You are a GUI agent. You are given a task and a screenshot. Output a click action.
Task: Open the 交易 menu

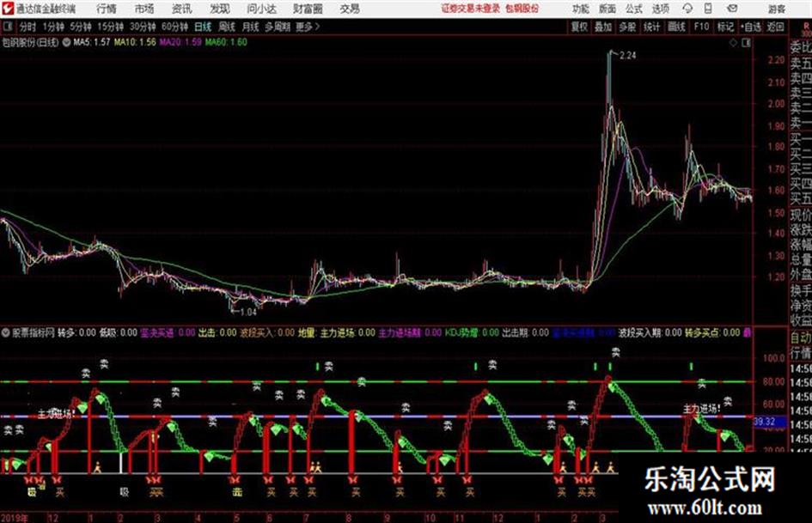tap(350, 9)
